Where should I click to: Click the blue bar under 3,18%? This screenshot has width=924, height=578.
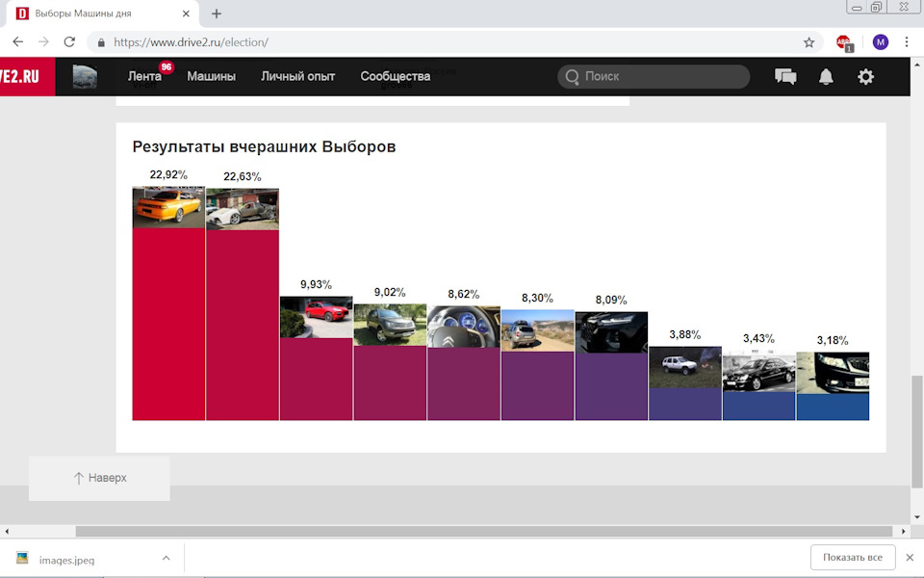[x=833, y=407]
